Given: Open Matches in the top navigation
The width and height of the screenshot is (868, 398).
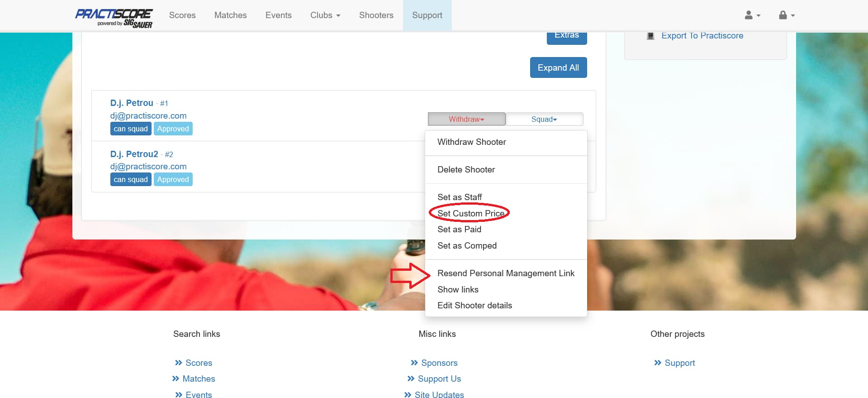Looking at the screenshot, I should 231,15.
